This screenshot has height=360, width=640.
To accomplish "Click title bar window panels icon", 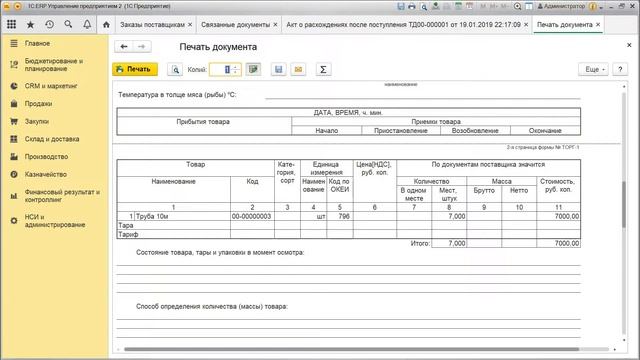I will click(529, 6).
